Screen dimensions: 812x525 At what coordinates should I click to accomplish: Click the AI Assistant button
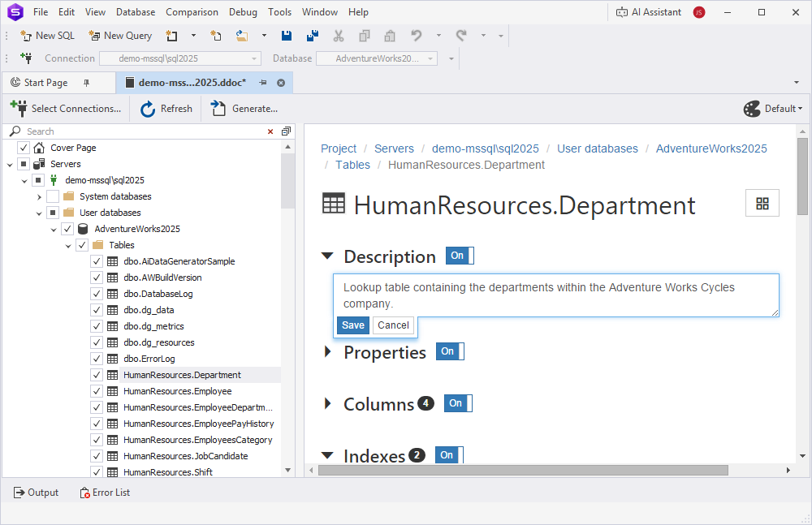pos(648,12)
